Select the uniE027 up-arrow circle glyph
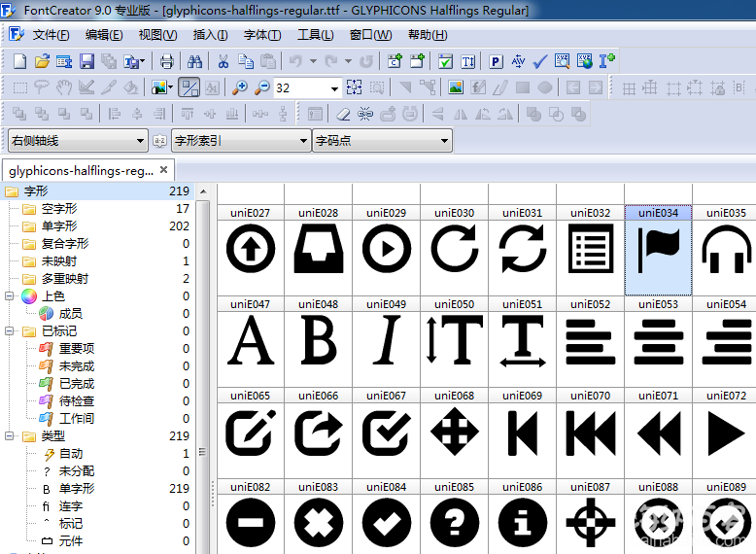The width and height of the screenshot is (756, 554). (251, 250)
